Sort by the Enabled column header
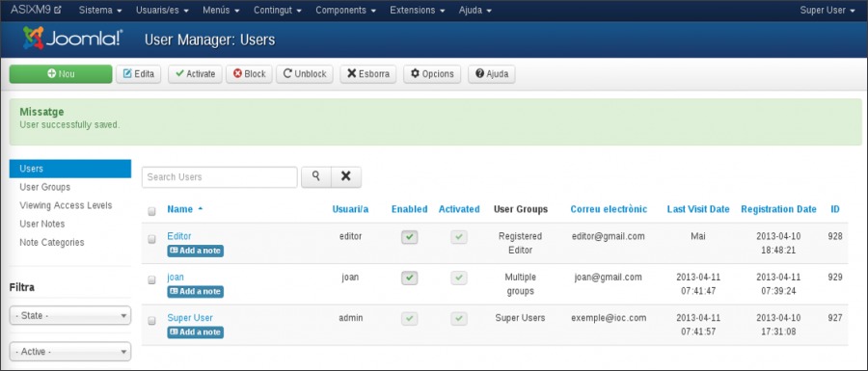This screenshot has width=868, height=371. tap(410, 209)
